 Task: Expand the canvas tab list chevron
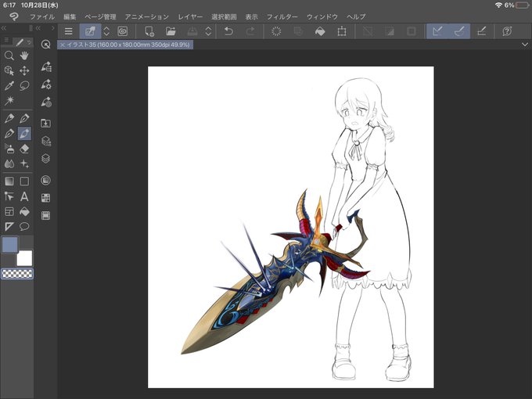pos(525,45)
